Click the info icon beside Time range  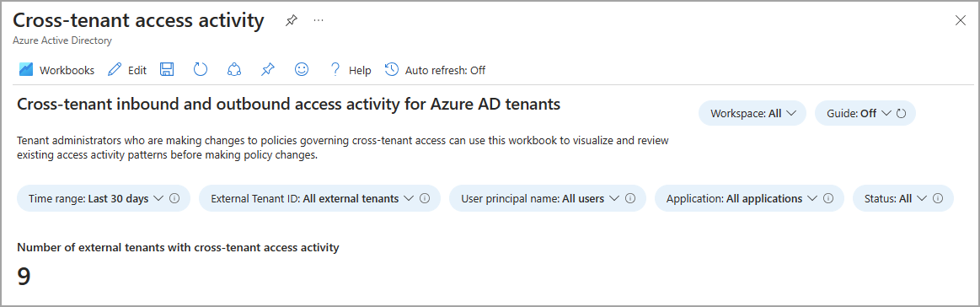point(175,198)
